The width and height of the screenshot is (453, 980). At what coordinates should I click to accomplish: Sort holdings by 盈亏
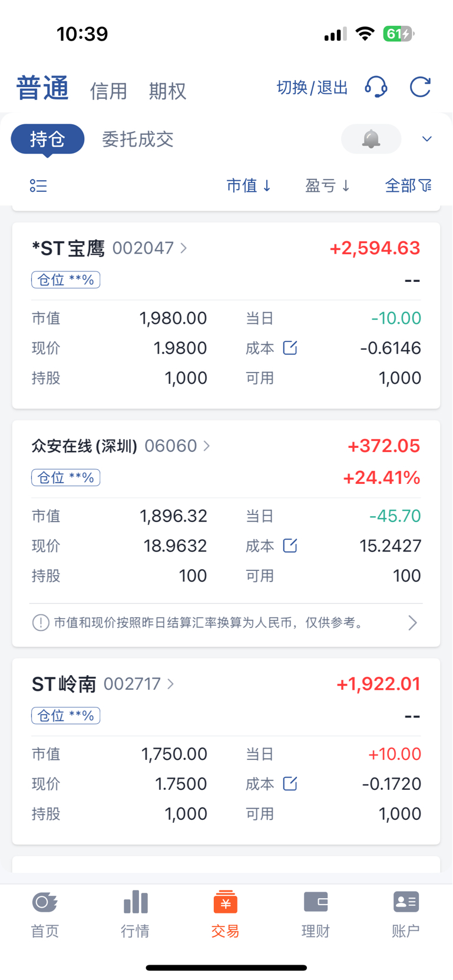point(328,186)
